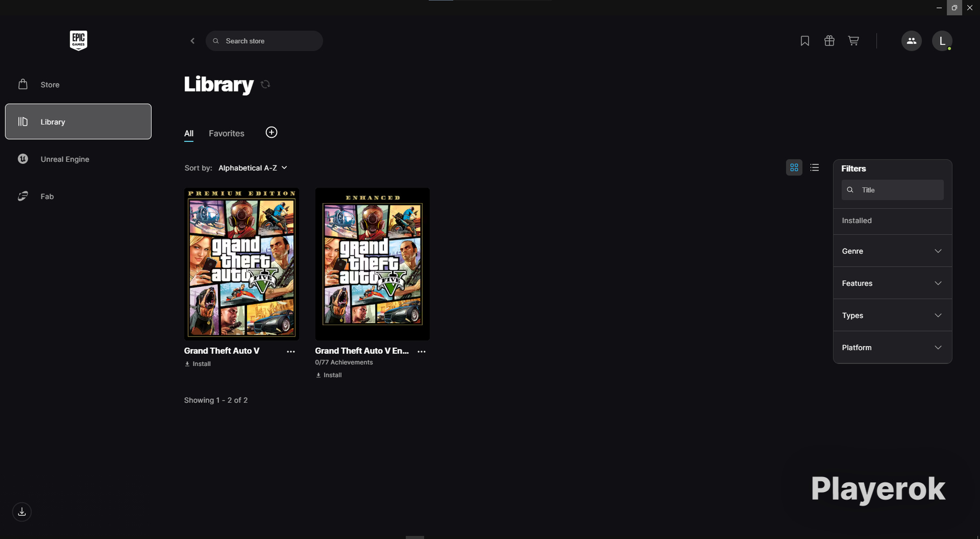
Task: Open the Sort by Alphabetical A-Z dropdown
Action: pos(253,168)
